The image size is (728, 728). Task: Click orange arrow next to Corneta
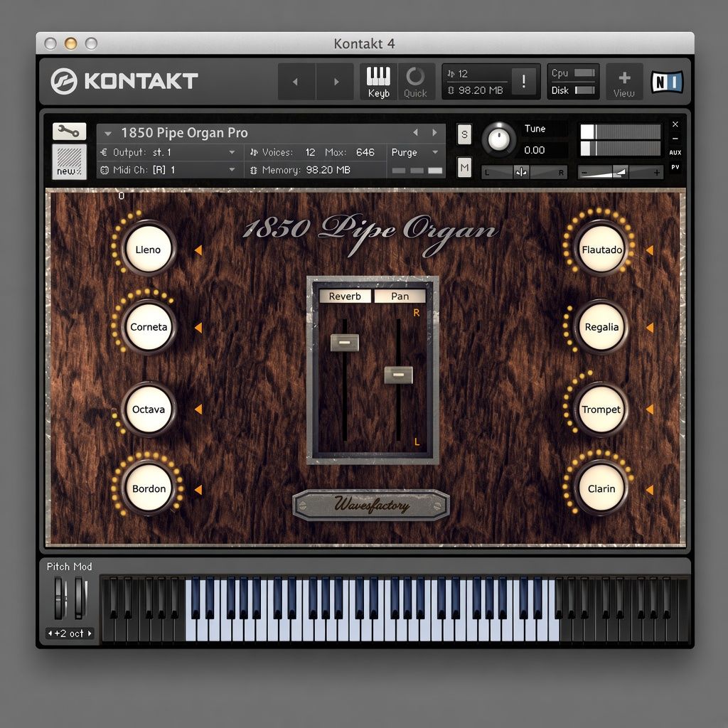pos(198,328)
